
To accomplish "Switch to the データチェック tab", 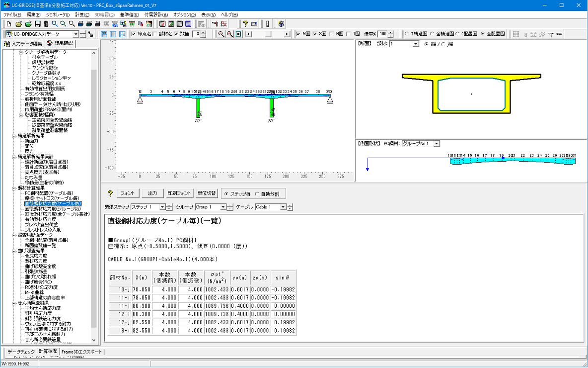I will (x=21, y=352).
